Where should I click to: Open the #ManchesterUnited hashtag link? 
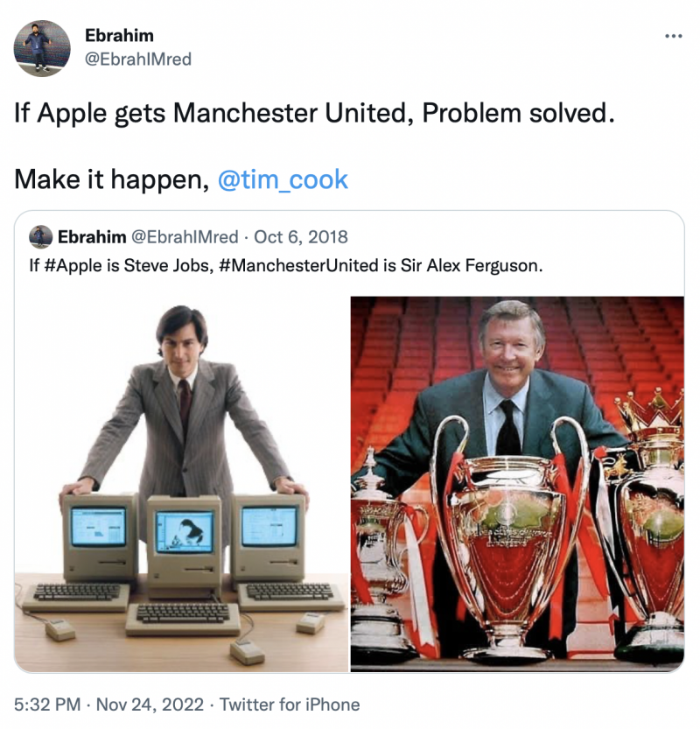click(x=298, y=265)
